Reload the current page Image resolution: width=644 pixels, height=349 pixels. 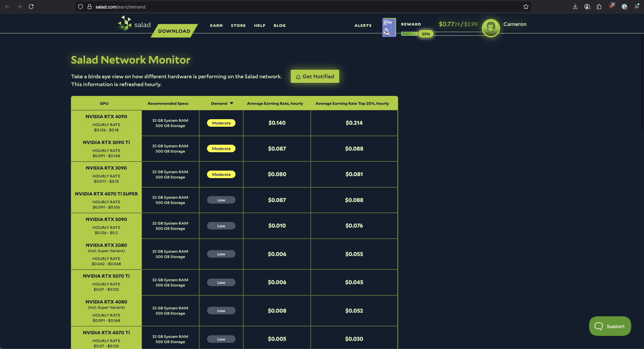(31, 7)
